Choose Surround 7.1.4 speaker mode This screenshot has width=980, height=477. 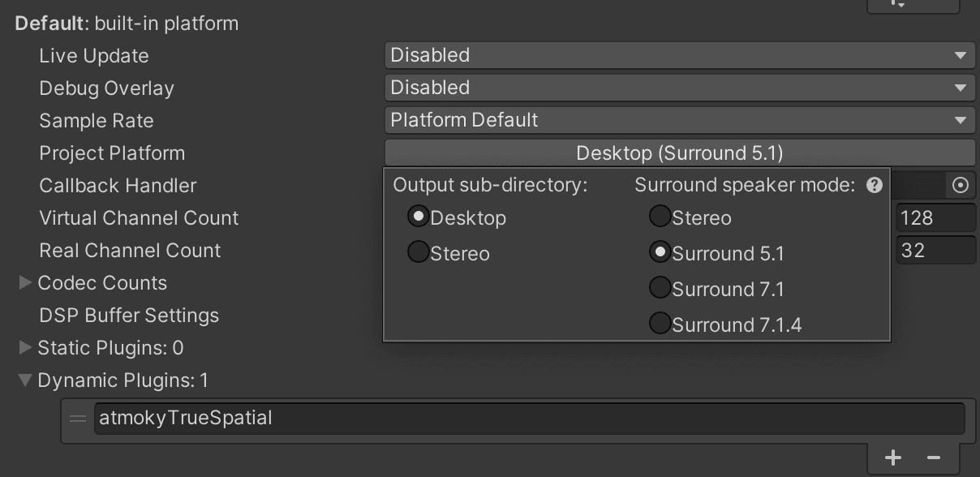click(x=660, y=324)
